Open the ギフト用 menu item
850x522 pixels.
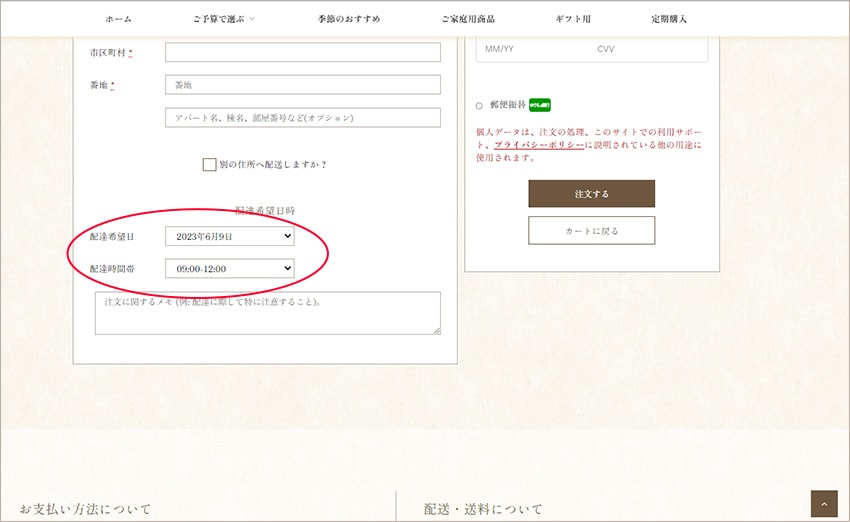573,19
